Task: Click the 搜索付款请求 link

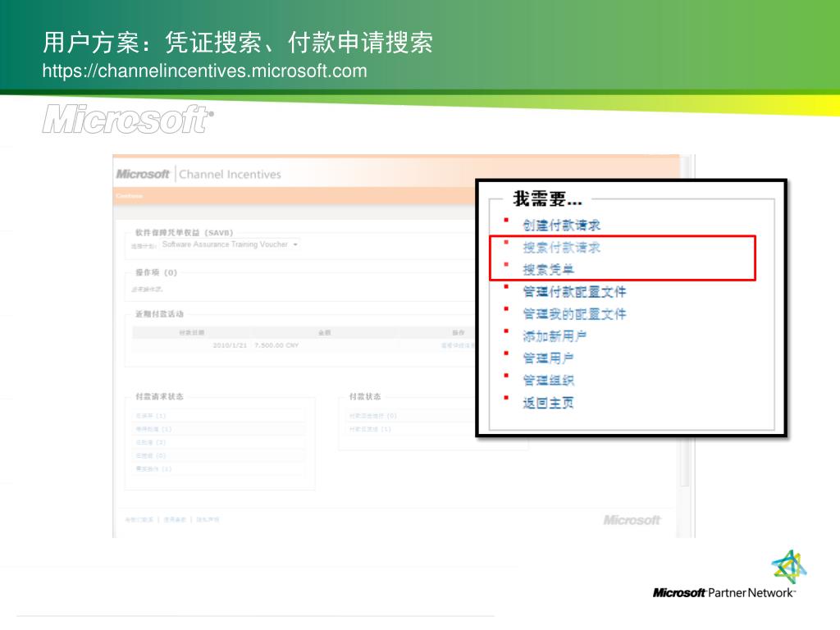Action: click(561, 247)
